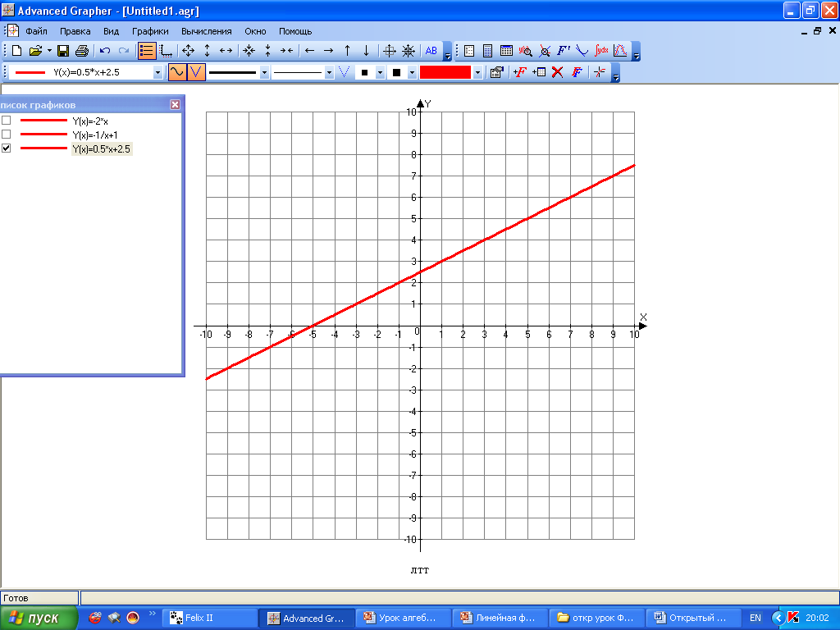Open the Правка menu
Image resolution: width=840 pixels, height=630 pixels.
point(75,31)
